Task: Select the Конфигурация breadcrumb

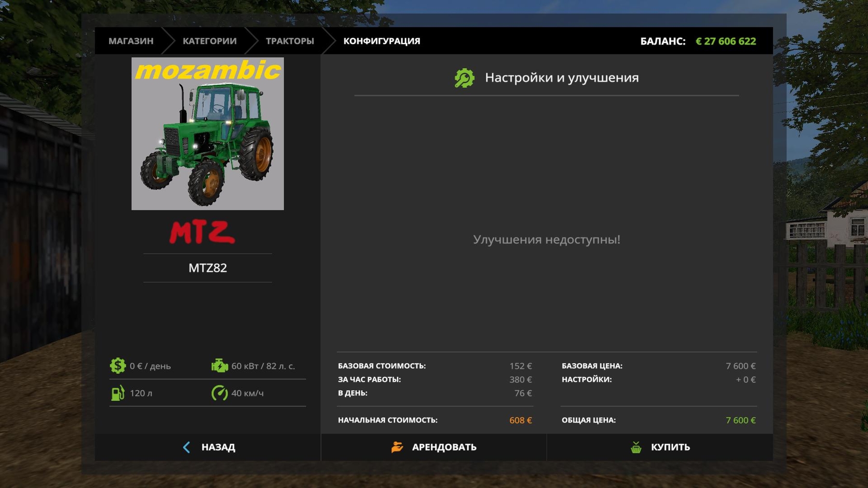Action: 381,41
